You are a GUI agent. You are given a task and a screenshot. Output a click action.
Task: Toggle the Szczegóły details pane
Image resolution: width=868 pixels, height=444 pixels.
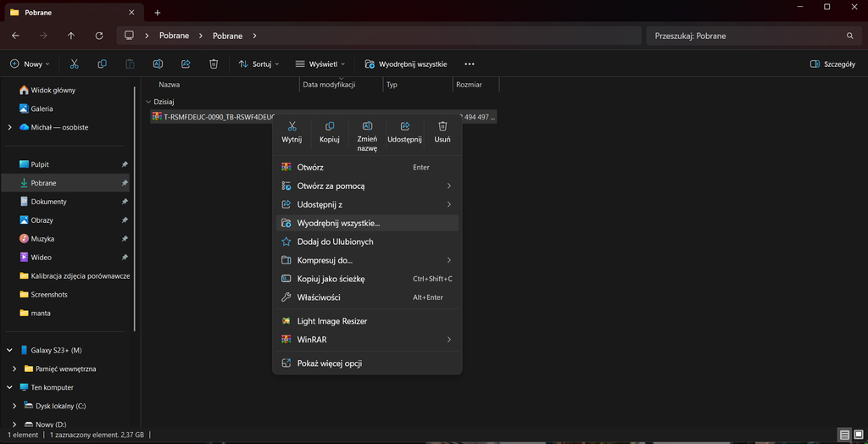(832, 64)
